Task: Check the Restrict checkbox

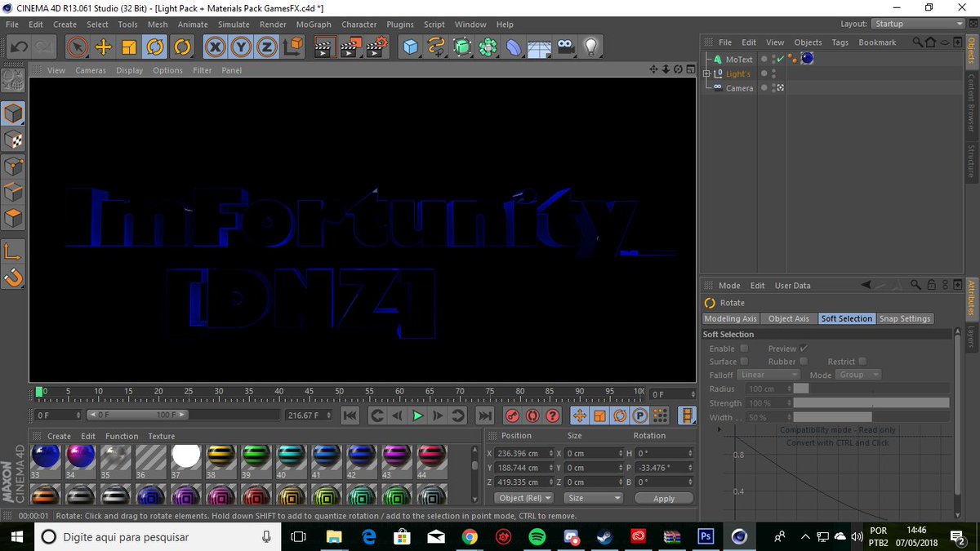Action: coord(862,362)
